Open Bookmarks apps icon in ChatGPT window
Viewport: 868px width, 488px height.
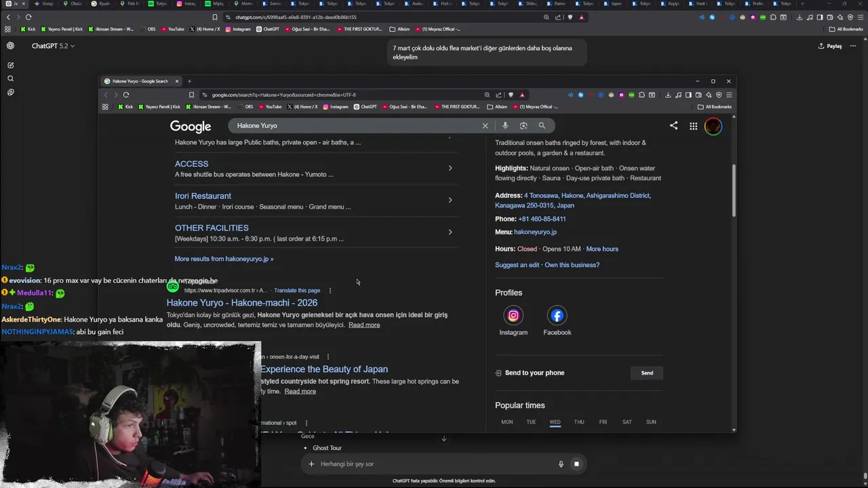tap(7, 29)
